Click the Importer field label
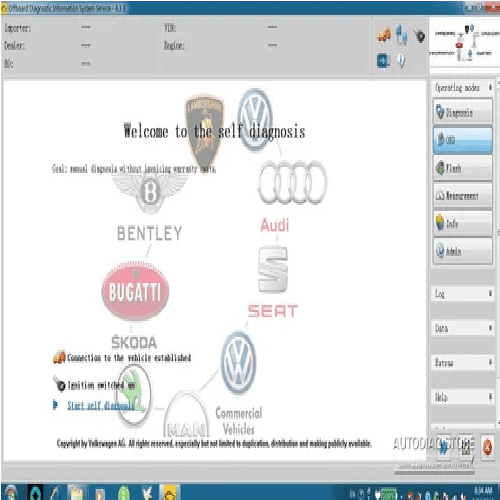The width and height of the screenshot is (500, 500). (x=18, y=28)
